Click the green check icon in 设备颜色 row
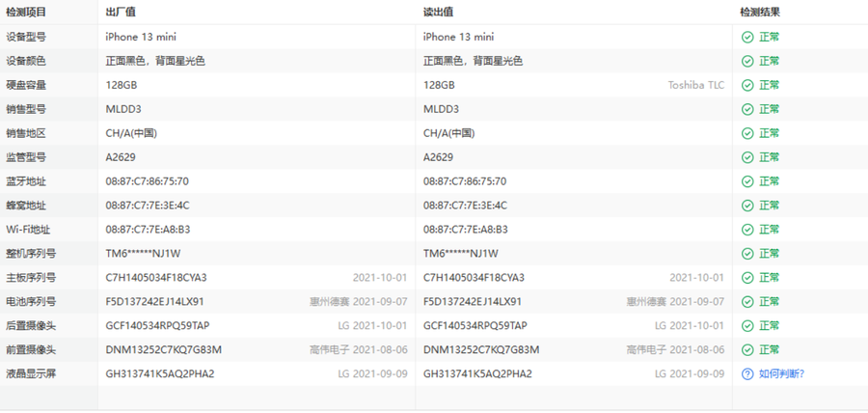The height and width of the screenshot is (413, 868). tap(747, 61)
